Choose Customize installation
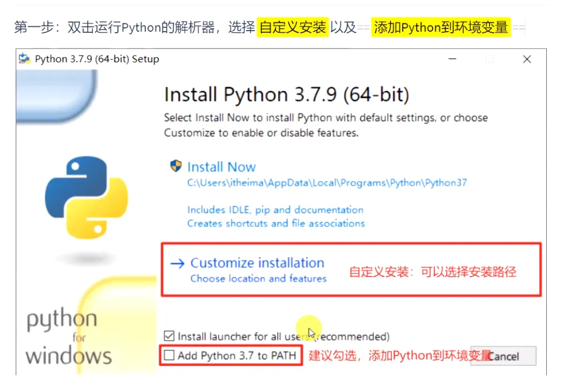The width and height of the screenshot is (568, 392). coord(257,263)
